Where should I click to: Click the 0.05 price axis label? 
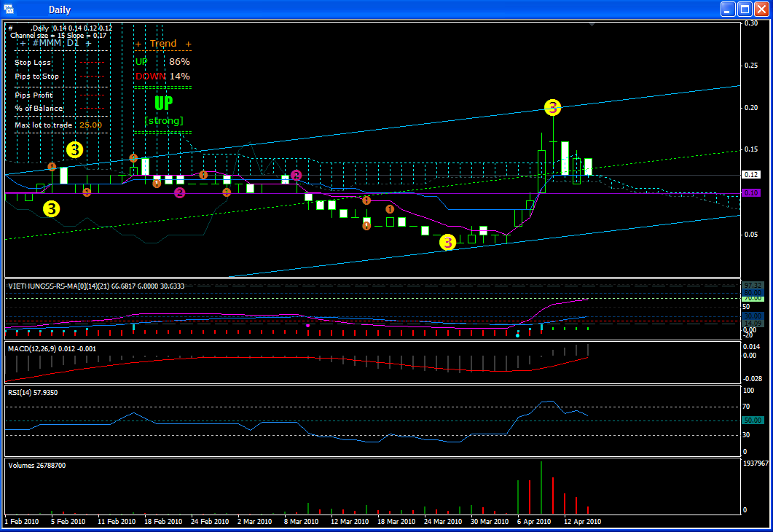[x=751, y=235]
